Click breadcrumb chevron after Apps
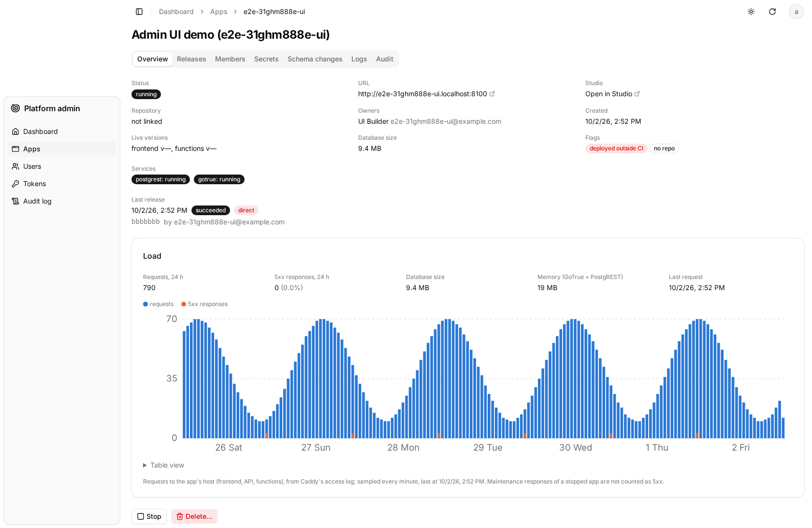This screenshot has height=528, width=812. tap(235, 12)
